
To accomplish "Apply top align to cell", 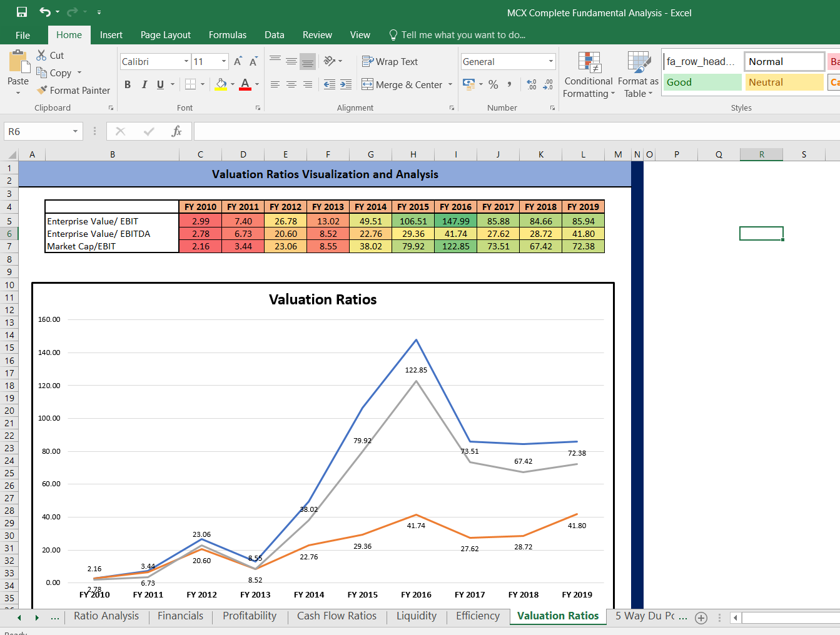I will pyautogui.click(x=275, y=61).
